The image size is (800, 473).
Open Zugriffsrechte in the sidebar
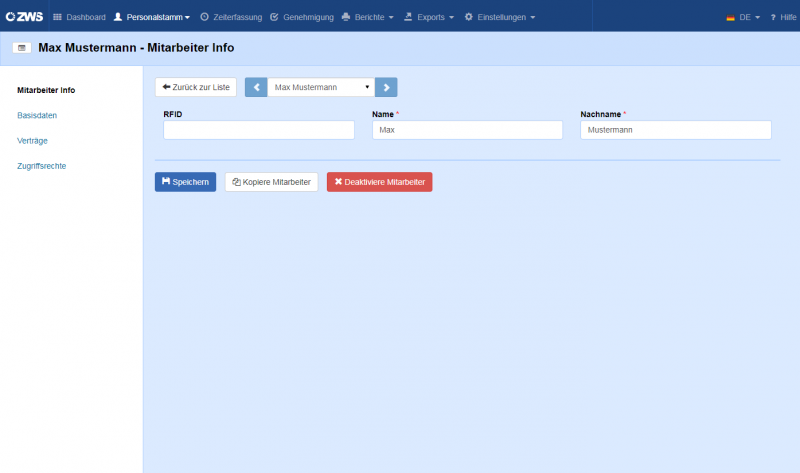[41, 166]
